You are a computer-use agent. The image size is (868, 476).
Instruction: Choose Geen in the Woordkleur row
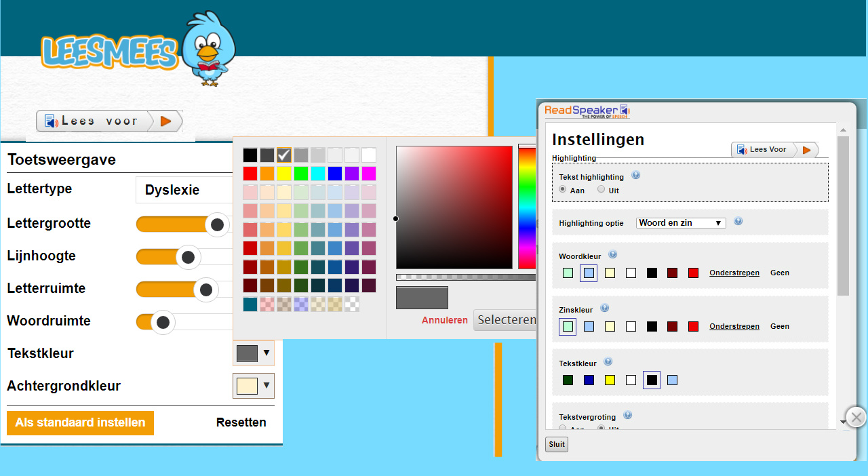tap(780, 273)
